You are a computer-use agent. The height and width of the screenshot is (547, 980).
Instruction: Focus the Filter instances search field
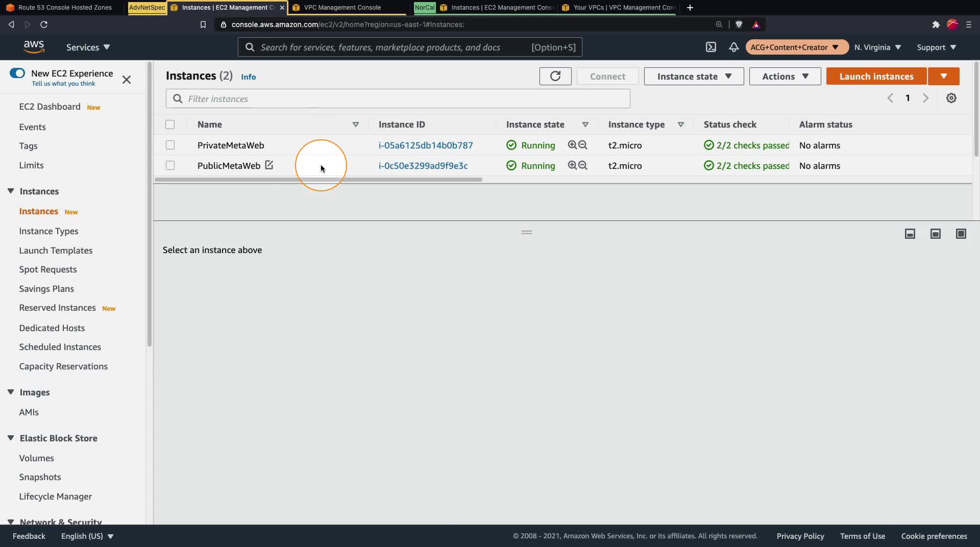398,98
